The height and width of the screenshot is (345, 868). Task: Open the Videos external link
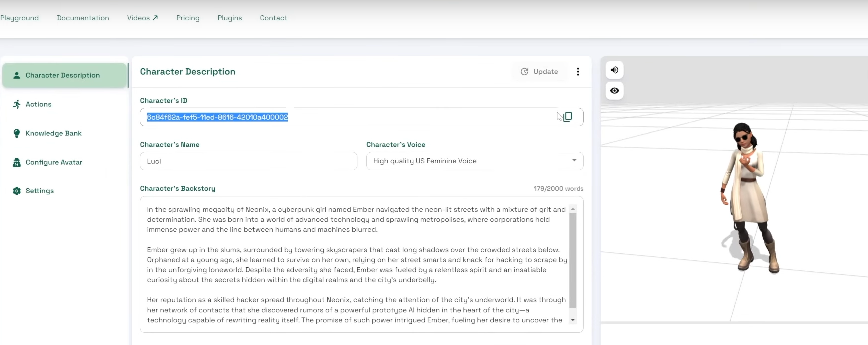(142, 18)
